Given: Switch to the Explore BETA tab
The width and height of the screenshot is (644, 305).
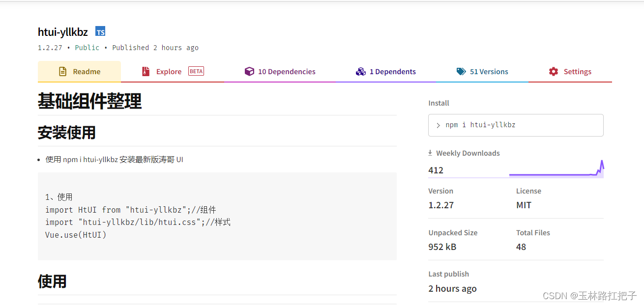Looking at the screenshot, I should click(169, 71).
